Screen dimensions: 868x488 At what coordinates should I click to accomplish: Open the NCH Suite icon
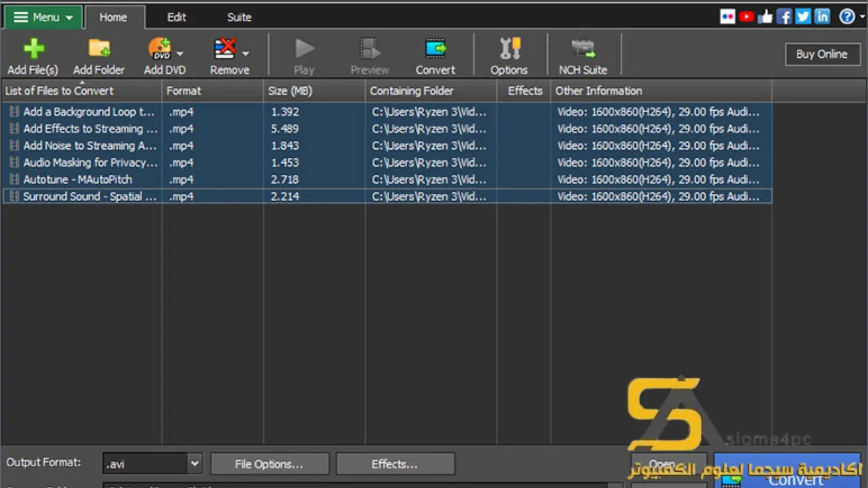pyautogui.click(x=583, y=49)
